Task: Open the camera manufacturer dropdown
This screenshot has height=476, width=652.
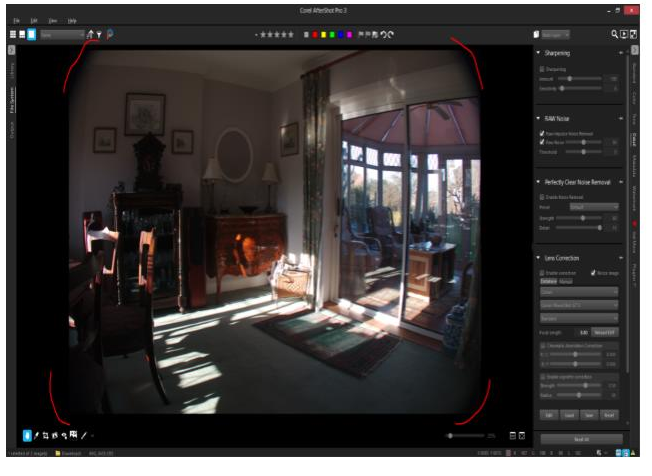Action: coord(579,292)
